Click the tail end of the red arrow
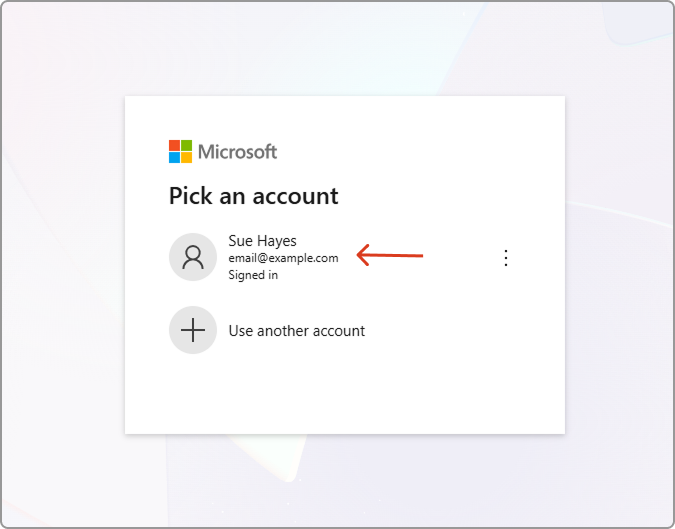This screenshot has height=529, width=675. [420, 256]
